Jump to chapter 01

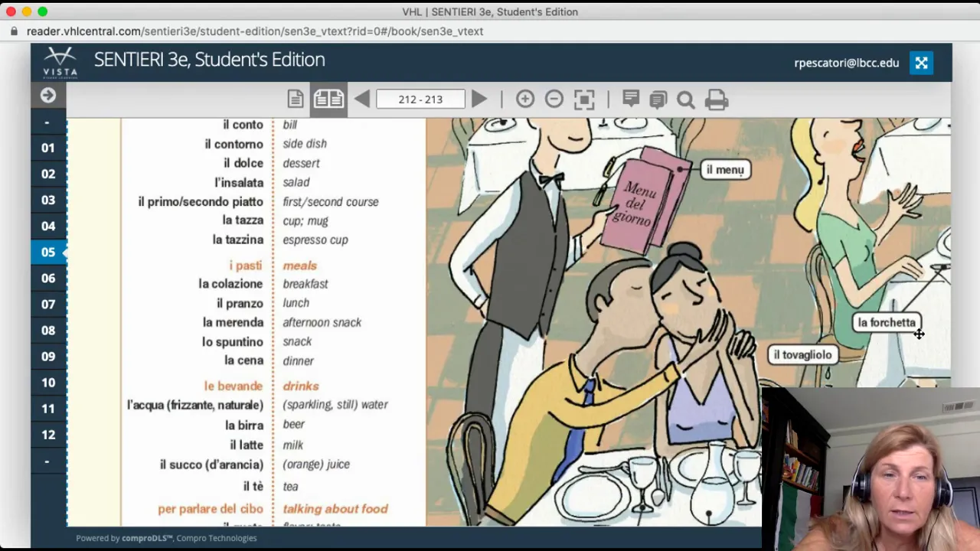click(48, 148)
